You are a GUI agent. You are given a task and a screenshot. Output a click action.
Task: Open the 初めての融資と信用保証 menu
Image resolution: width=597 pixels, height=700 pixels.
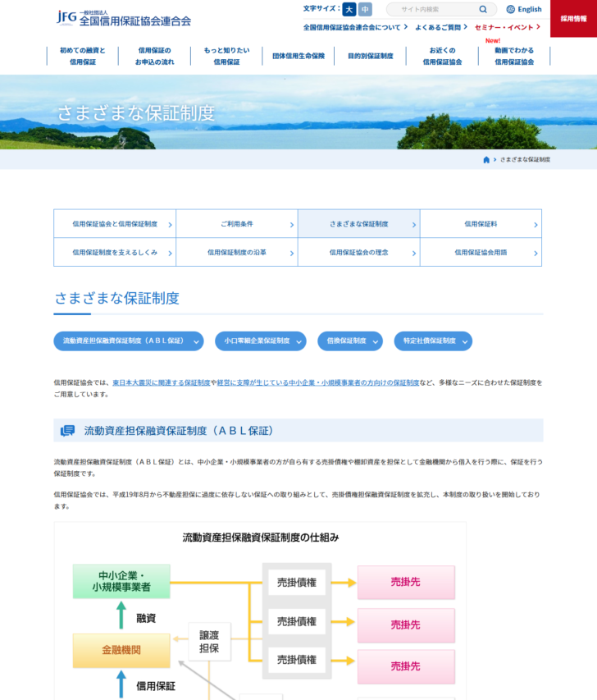click(83, 57)
